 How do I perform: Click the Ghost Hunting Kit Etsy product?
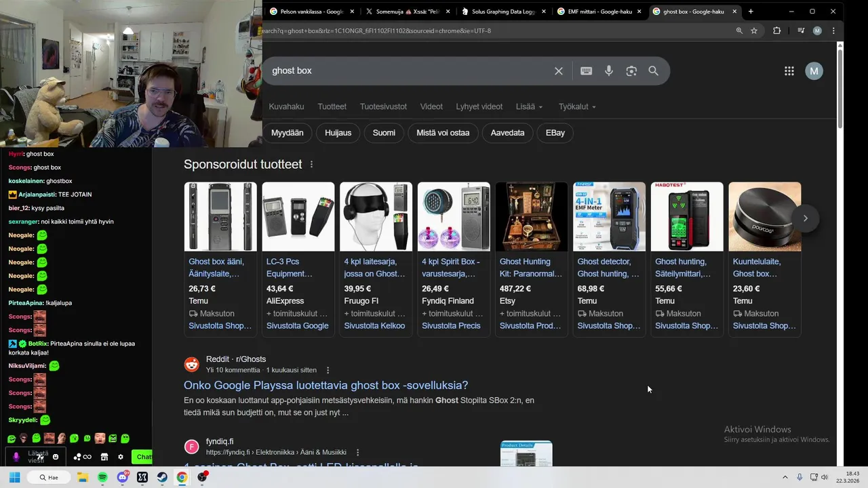click(531, 259)
